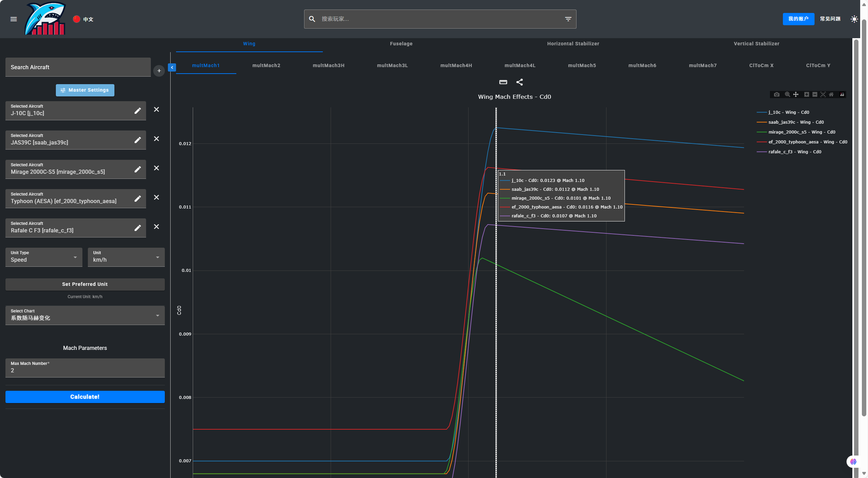Open the multMach3H tab
Screen dimensions: 868x478
click(328, 65)
